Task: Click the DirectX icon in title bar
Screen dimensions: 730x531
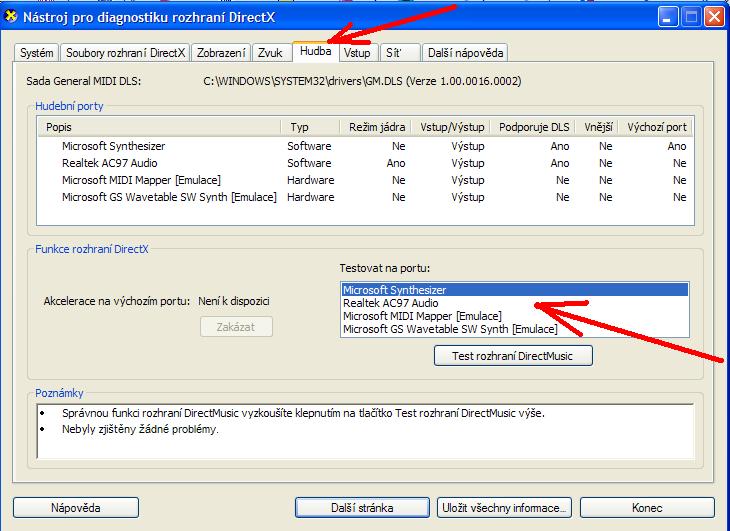Action: (13, 17)
